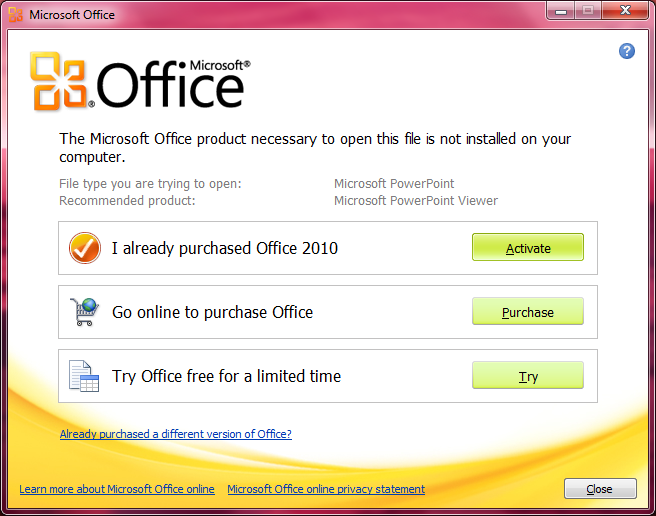
Task: Click the Close button at bottom right
Action: [600, 488]
